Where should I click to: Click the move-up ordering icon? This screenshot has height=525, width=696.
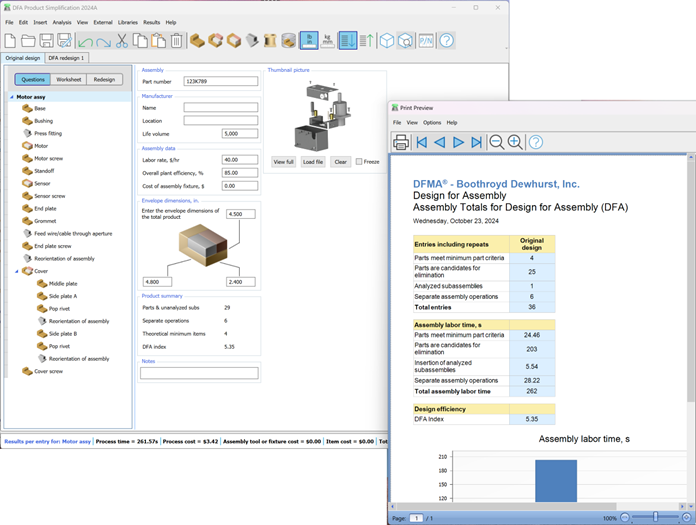367,41
